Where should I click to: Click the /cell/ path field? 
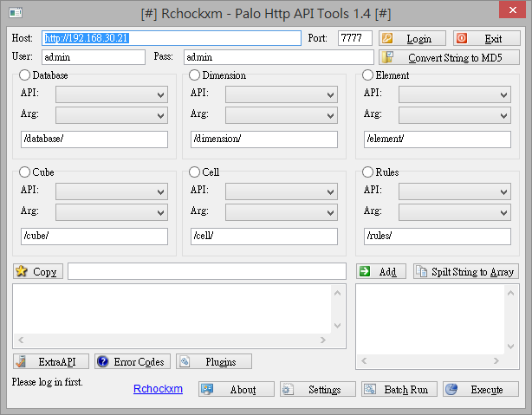pyautogui.click(x=264, y=237)
